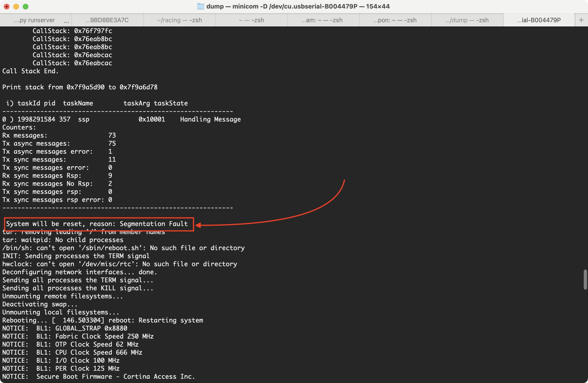Screen dimensions: 588x383
Task: Select the '...ial-B004479P' minicom tab
Action: [x=539, y=20]
